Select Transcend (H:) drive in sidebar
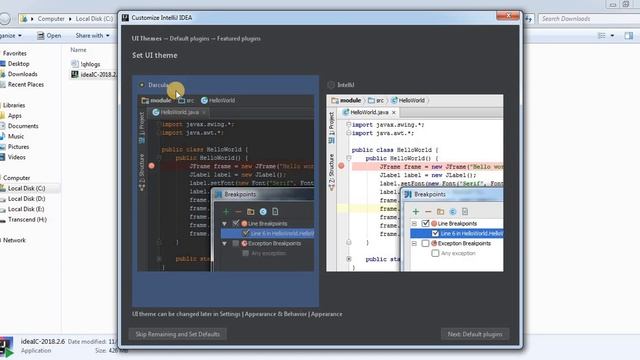Screen dimensions: 640x360 pyautogui.click(x=27, y=220)
